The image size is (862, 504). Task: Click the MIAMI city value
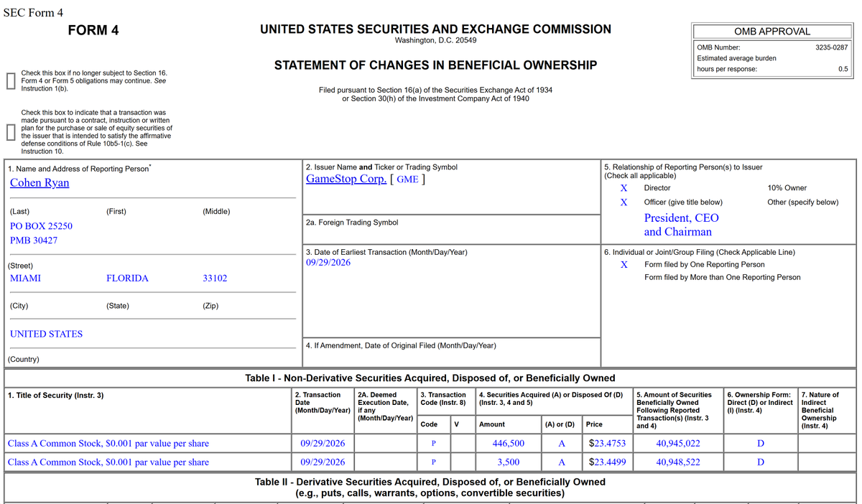tap(25, 278)
